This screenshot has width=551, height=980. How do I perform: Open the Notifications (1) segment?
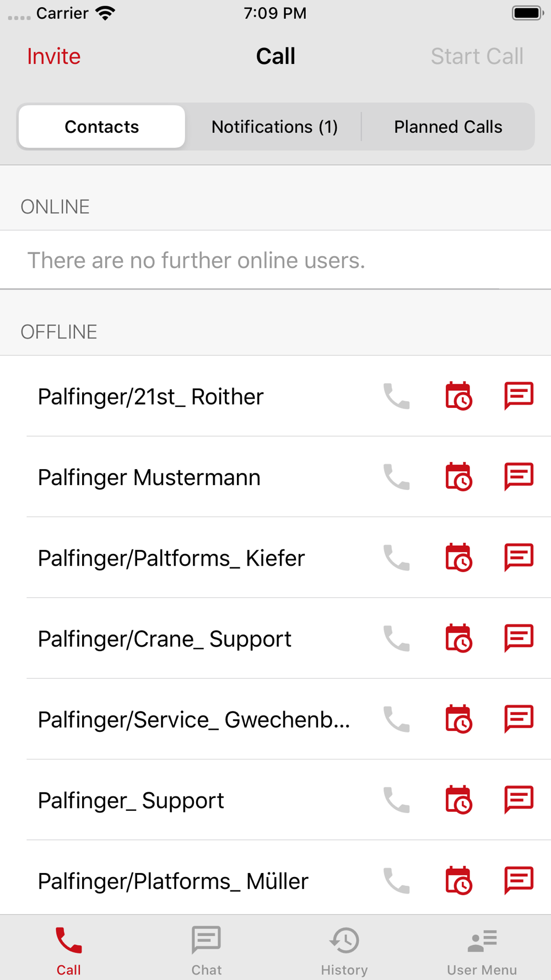[x=274, y=127]
